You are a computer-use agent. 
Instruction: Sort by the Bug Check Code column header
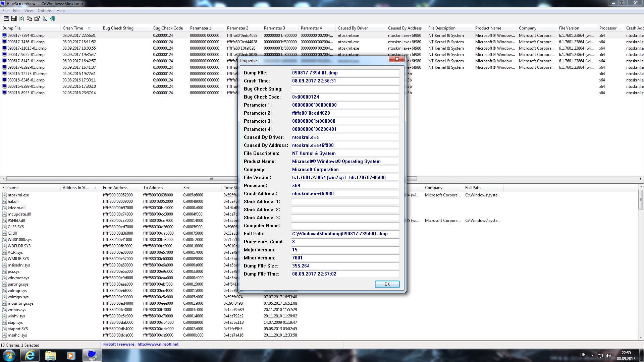point(169,28)
